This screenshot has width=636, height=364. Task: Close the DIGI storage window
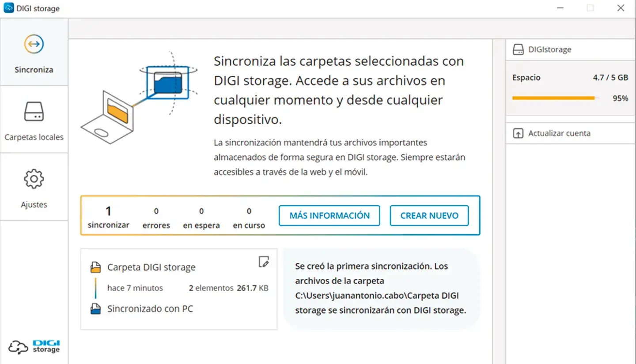[x=621, y=8]
